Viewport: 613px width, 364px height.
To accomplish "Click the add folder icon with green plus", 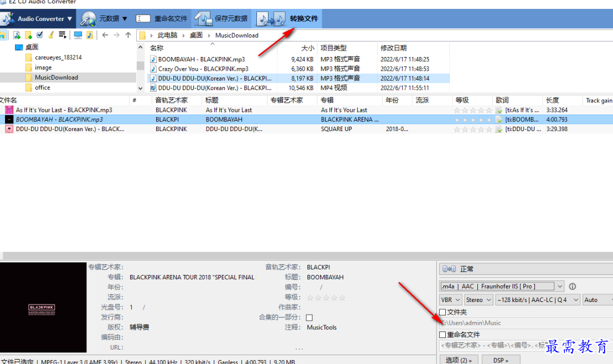I will (28, 35).
